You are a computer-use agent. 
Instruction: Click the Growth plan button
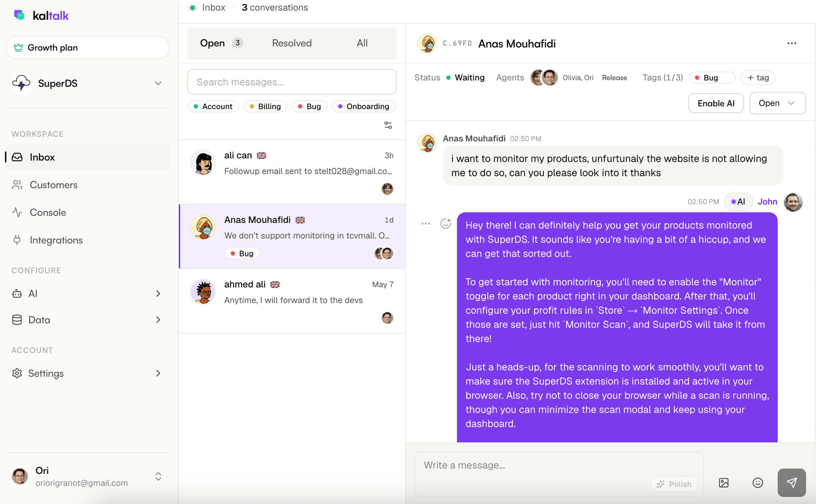click(x=88, y=48)
